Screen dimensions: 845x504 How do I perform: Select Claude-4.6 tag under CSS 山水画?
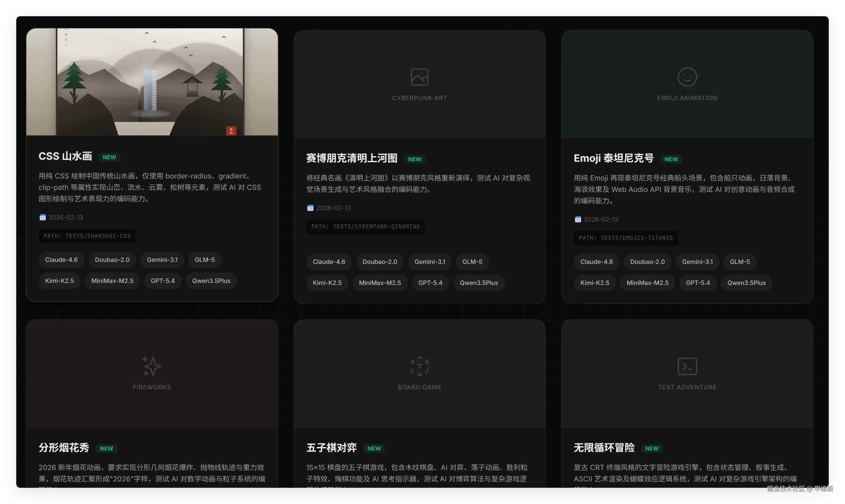(x=61, y=260)
